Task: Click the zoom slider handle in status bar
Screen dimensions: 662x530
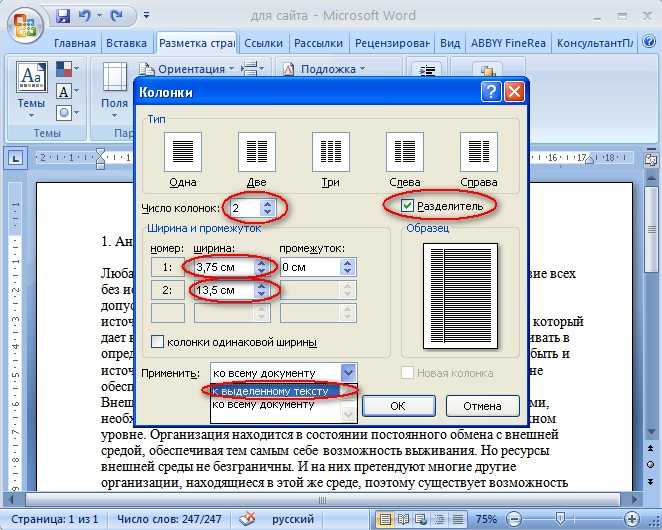Action: pos(560,518)
